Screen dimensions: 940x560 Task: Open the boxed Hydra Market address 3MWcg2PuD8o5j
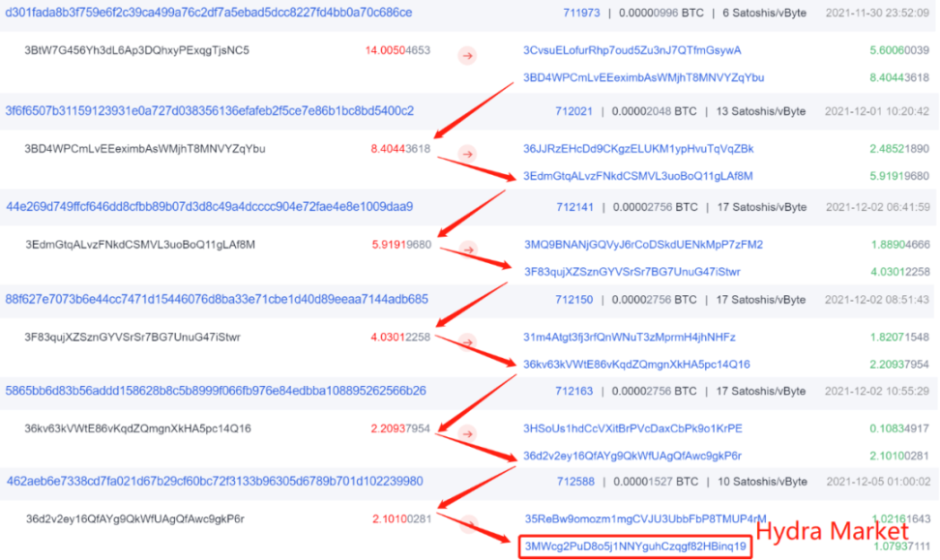click(x=634, y=547)
